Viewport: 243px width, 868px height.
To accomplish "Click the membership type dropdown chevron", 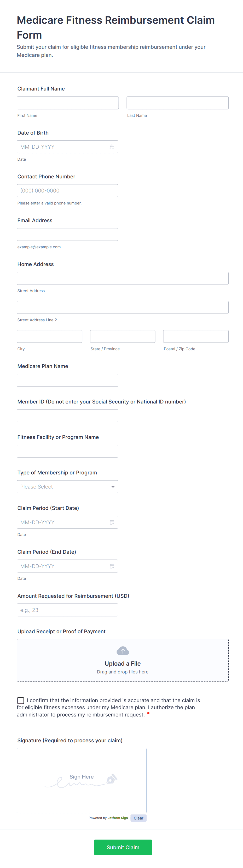I will (x=113, y=487).
